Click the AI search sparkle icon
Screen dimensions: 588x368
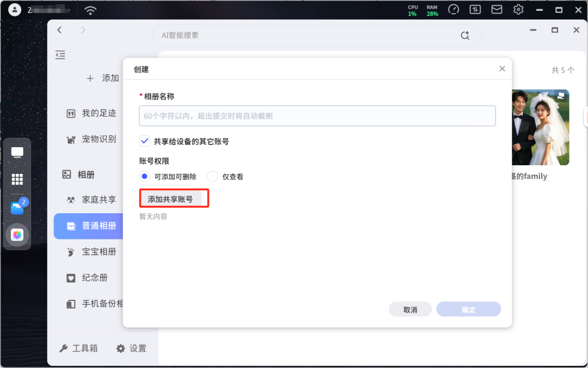point(465,35)
